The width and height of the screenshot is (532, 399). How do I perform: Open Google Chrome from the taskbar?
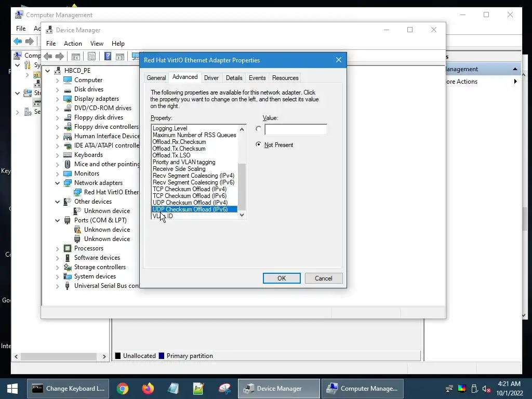pos(123,389)
